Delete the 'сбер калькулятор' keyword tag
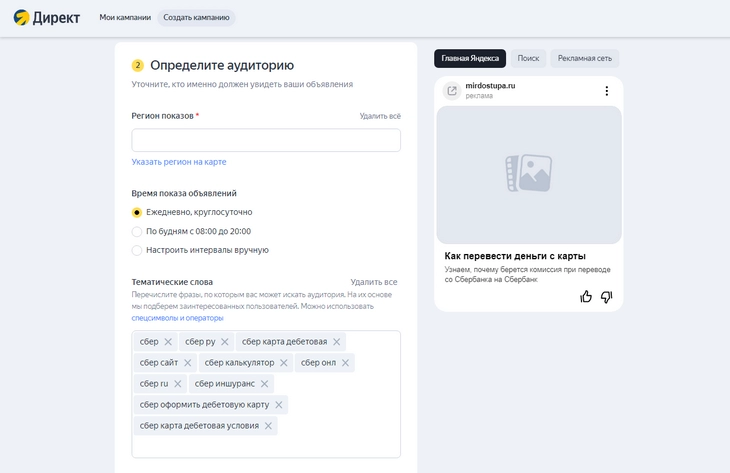 click(x=284, y=363)
